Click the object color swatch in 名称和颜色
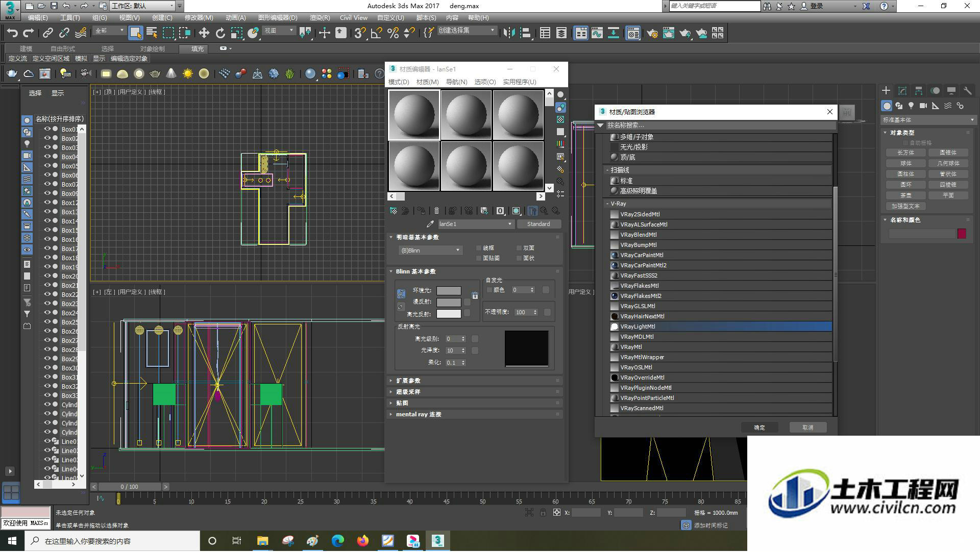The height and width of the screenshot is (552, 980). click(962, 234)
